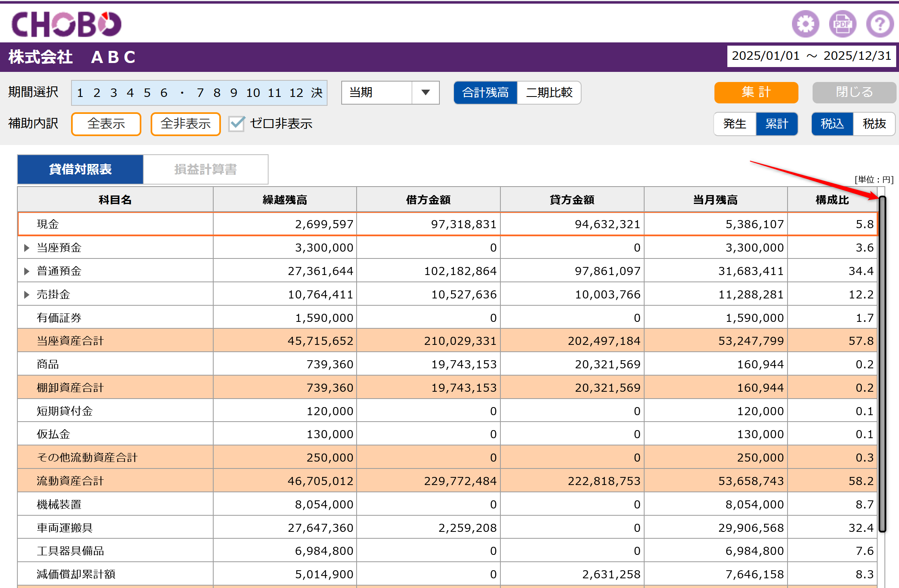Select the 現金 account row

click(447, 224)
